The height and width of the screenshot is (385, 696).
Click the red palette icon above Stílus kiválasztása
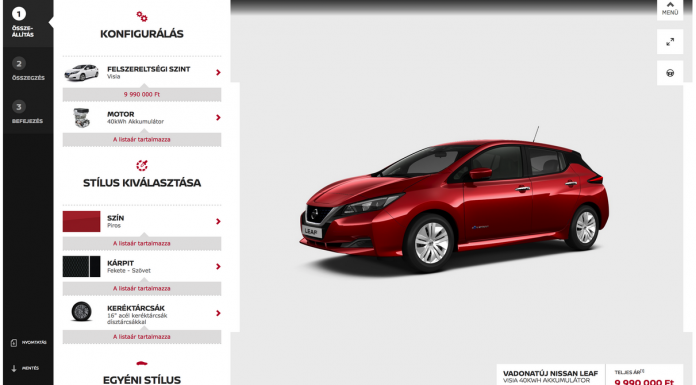142,165
